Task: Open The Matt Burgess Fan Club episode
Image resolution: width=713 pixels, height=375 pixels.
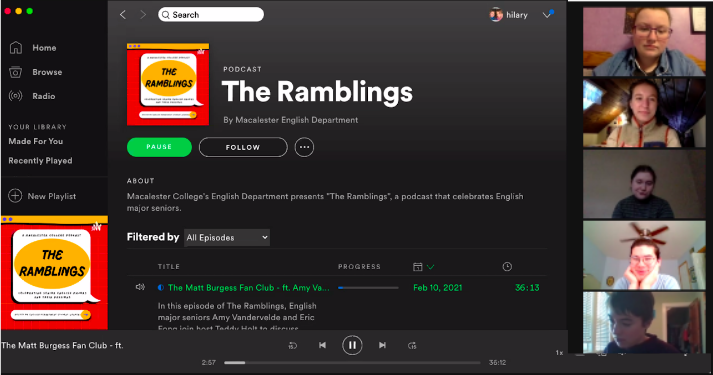Action: 248,288
